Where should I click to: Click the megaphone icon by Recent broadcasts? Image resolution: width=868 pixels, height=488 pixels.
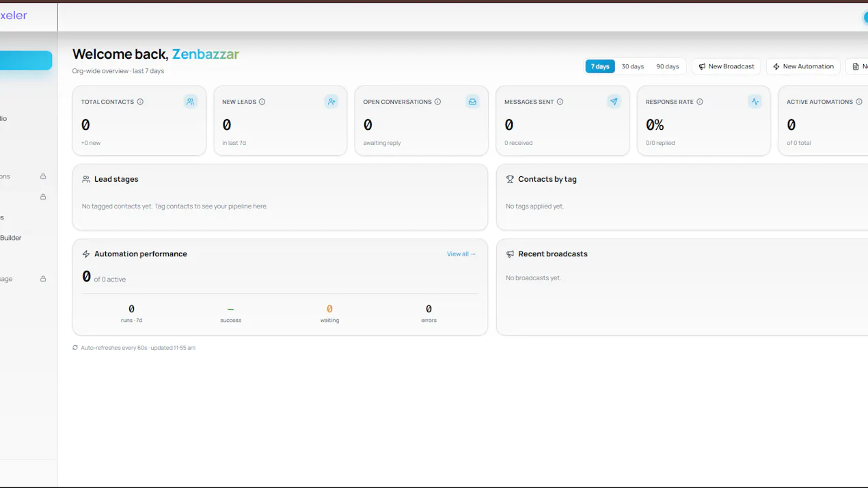pos(510,254)
